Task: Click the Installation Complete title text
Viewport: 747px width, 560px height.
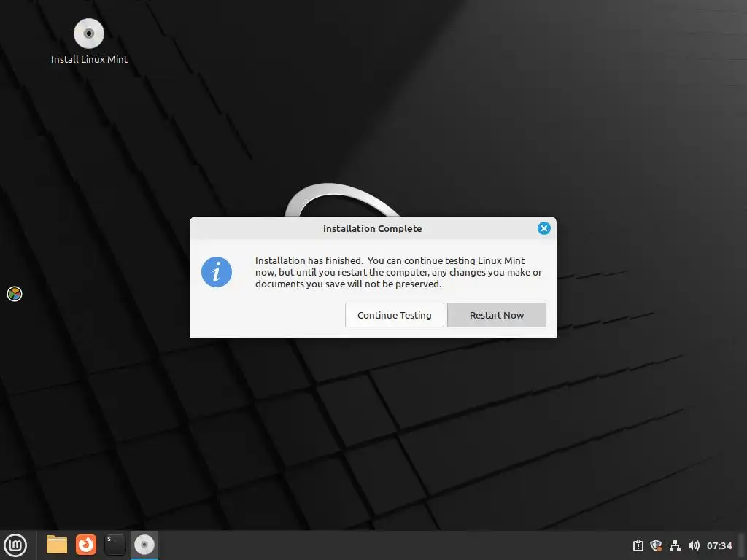Action: click(373, 228)
